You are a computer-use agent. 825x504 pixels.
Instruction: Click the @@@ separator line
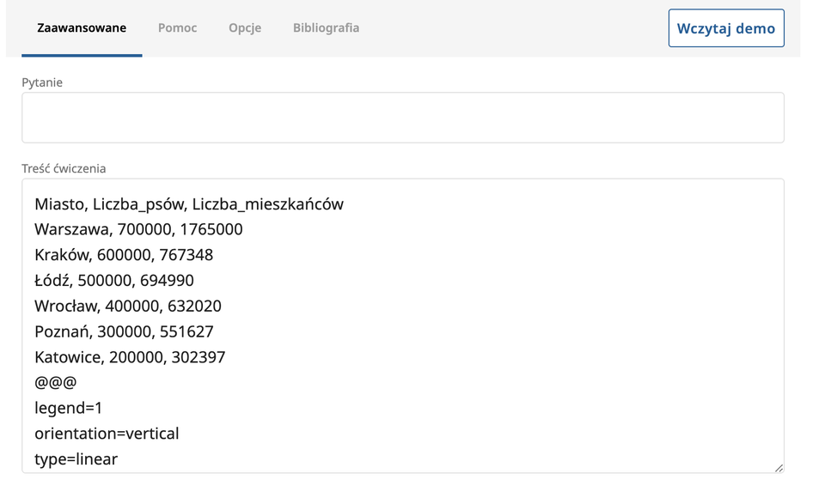tap(56, 382)
